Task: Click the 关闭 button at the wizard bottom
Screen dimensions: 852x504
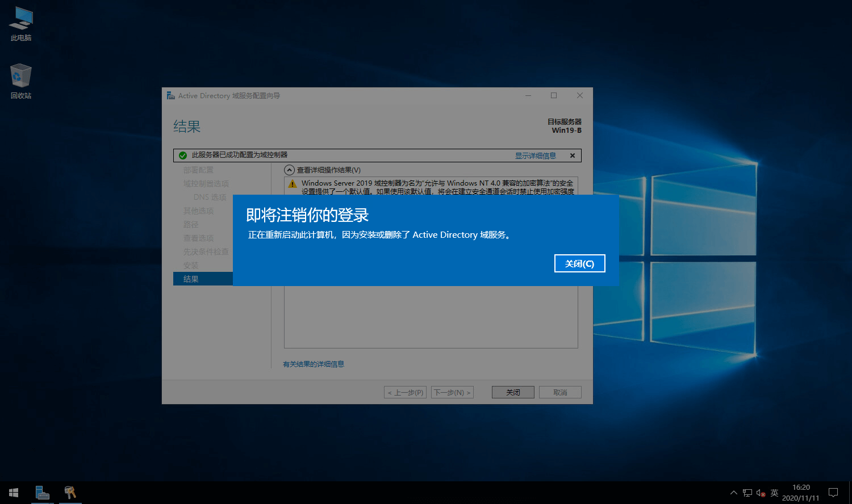Action: 513,392
